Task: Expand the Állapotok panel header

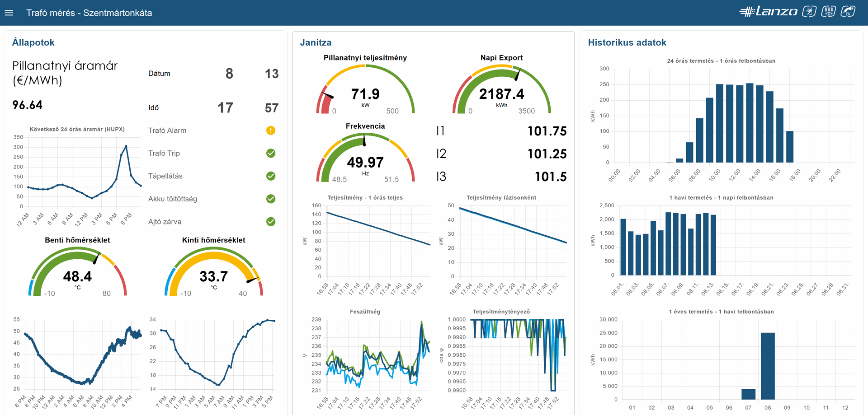Action: pyautogui.click(x=33, y=42)
